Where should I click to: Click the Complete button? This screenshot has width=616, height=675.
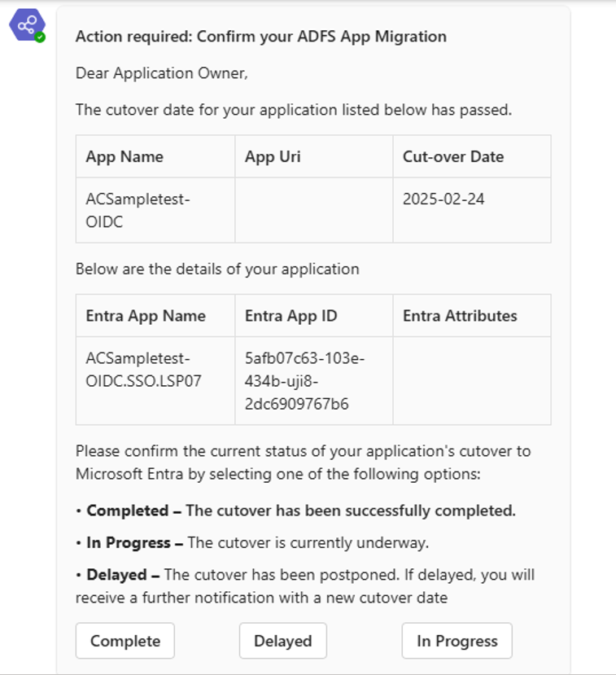[125, 641]
